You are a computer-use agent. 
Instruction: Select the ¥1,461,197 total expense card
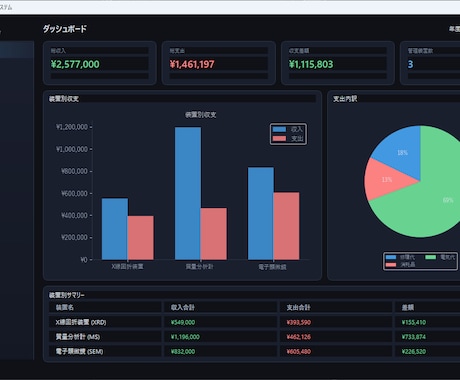219,63
